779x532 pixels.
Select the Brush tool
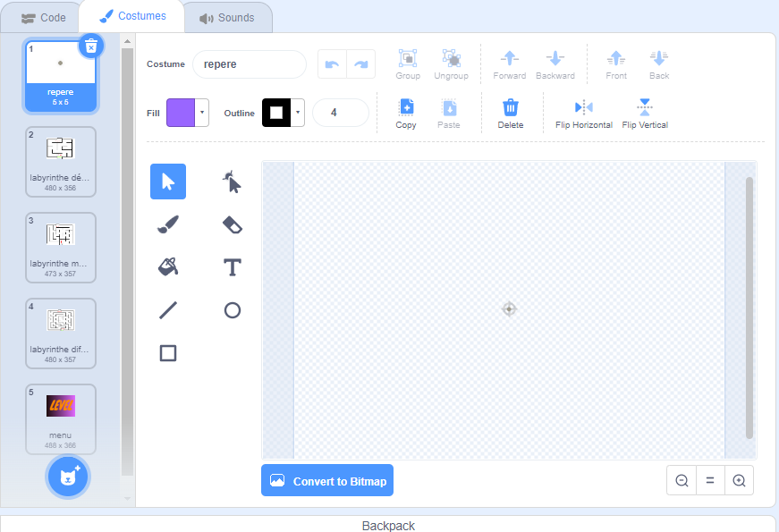[x=168, y=224]
